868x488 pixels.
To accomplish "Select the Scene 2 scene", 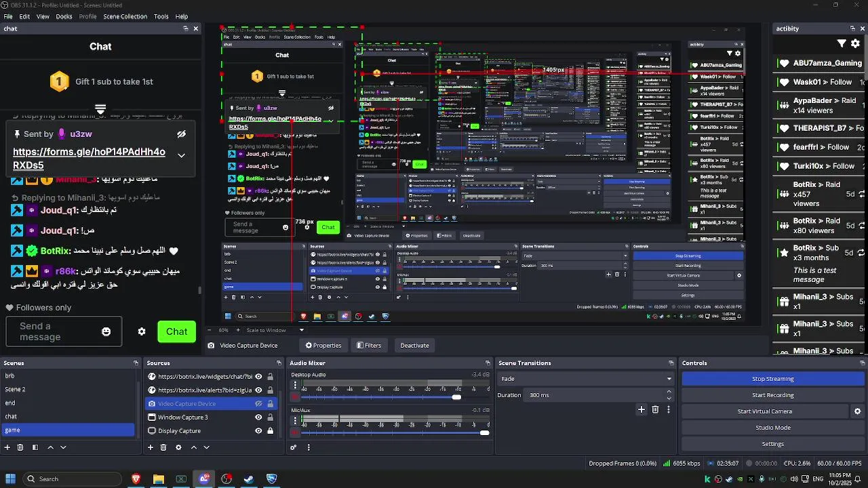I will point(68,390).
